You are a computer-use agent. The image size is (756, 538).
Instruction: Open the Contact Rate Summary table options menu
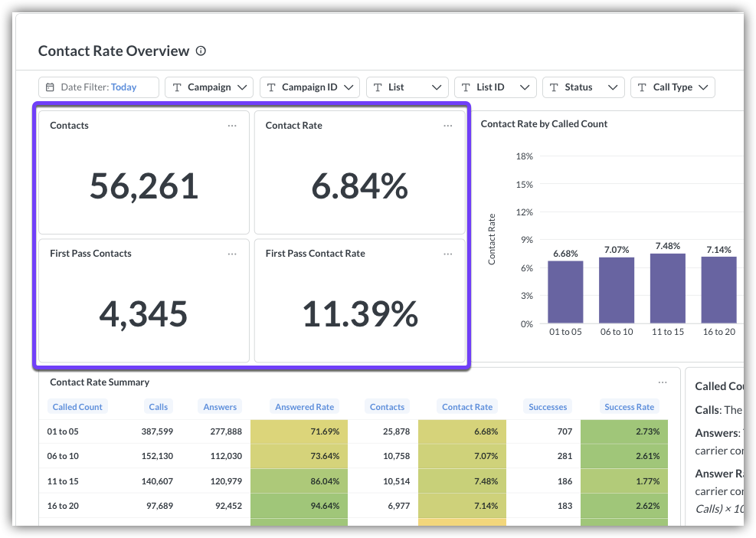[663, 382]
